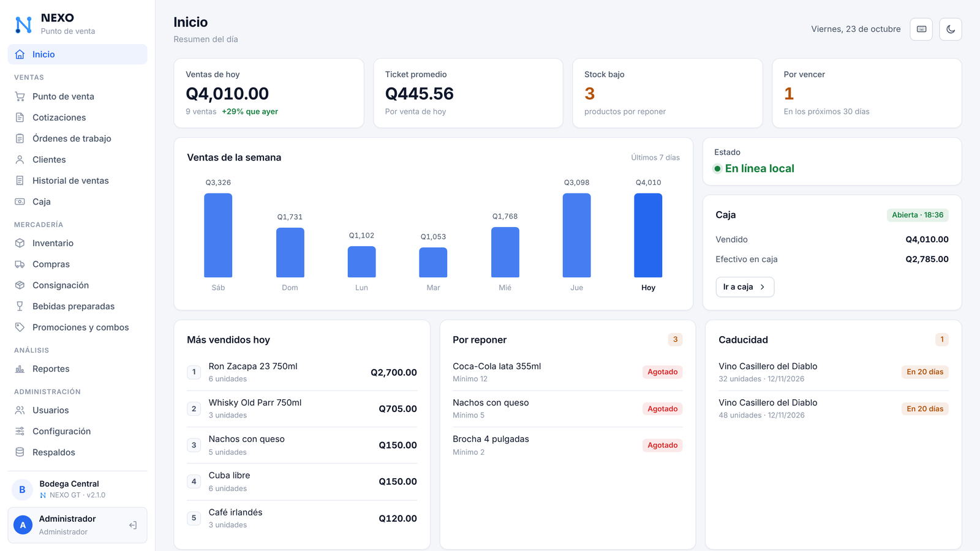This screenshot has height=551, width=980.
Task: Go to Punto de venta page
Action: [x=77, y=97]
